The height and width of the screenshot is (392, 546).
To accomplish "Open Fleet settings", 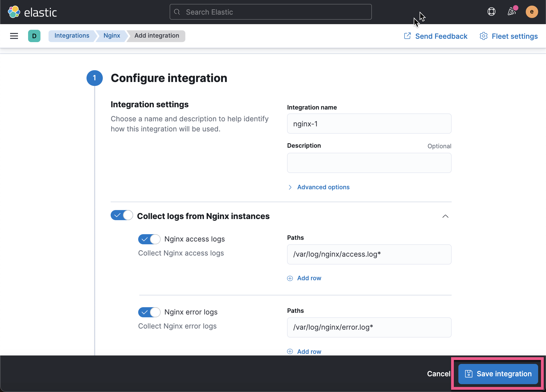I will click(x=509, y=36).
